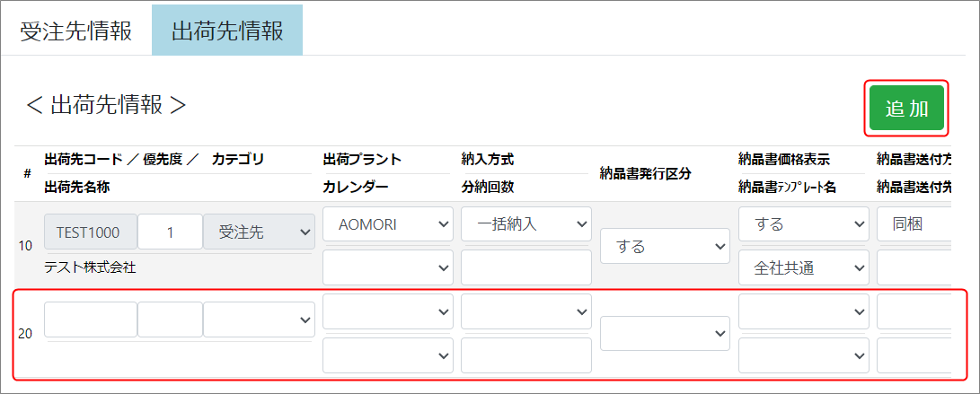This screenshot has height=394, width=980.
Task: Expand row 10 納品書発行区分 dropdown showing する
Action: 665,246
